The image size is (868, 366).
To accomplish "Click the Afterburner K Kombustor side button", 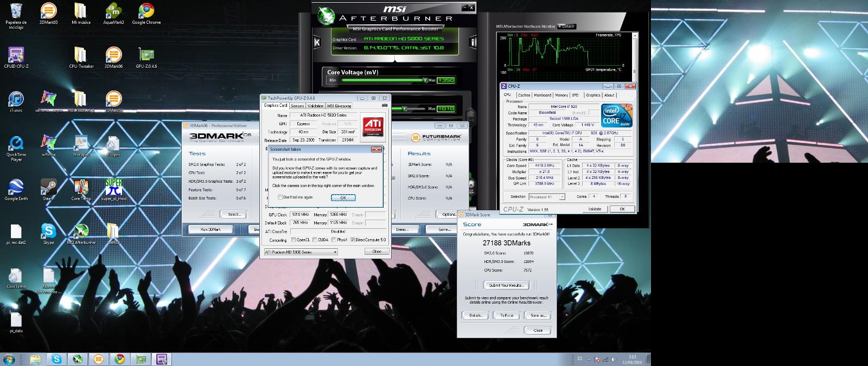I will pos(317,42).
